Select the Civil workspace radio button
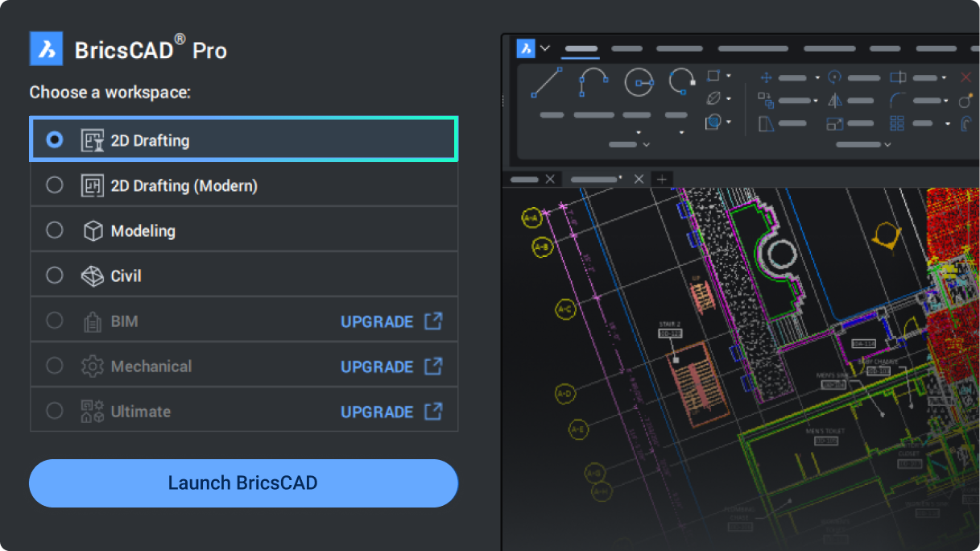This screenshot has height=551, width=980. tap(54, 275)
